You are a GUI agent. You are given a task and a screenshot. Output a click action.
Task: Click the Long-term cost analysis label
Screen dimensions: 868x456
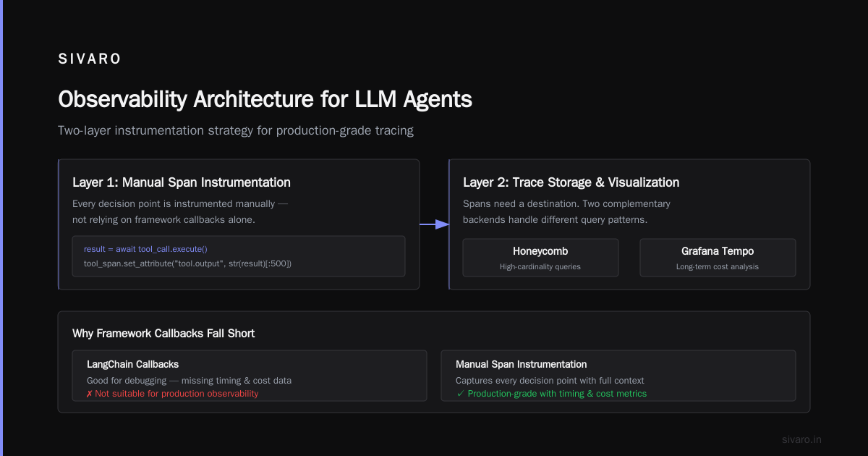(718, 266)
